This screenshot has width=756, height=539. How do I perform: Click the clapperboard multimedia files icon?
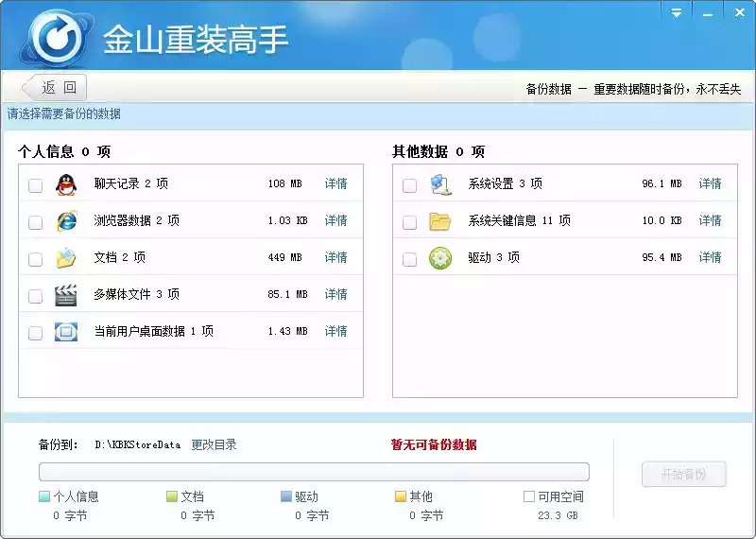point(66,295)
